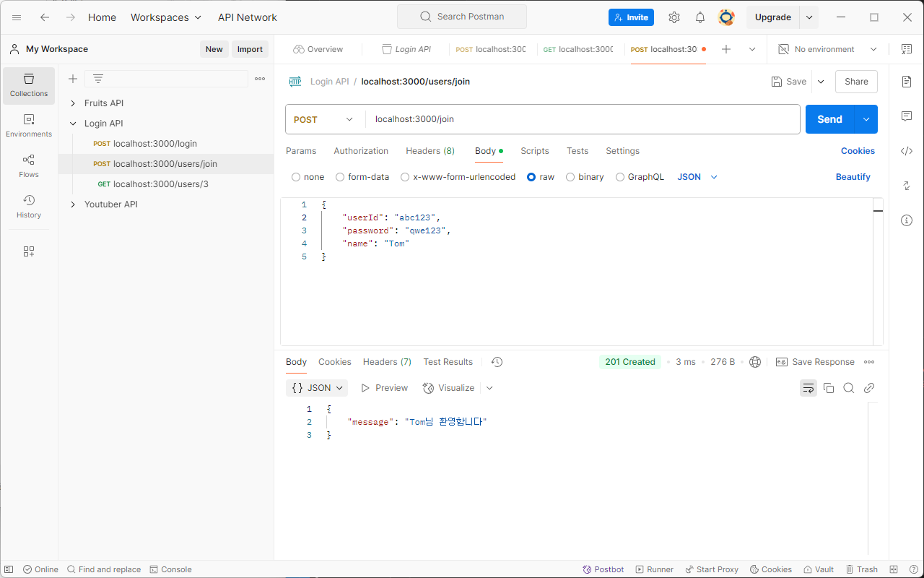The height and width of the screenshot is (578, 924).
Task: Switch to the Authorization tab
Action: 361,151
